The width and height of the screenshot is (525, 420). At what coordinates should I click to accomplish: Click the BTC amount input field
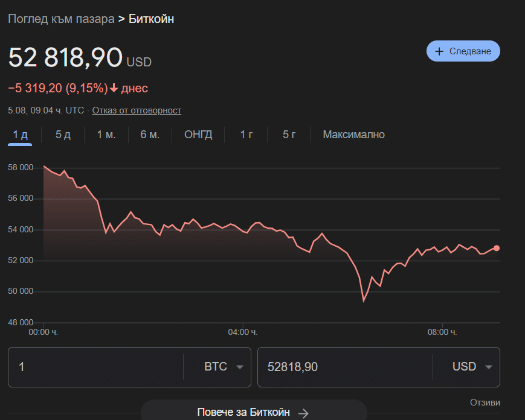(95, 367)
